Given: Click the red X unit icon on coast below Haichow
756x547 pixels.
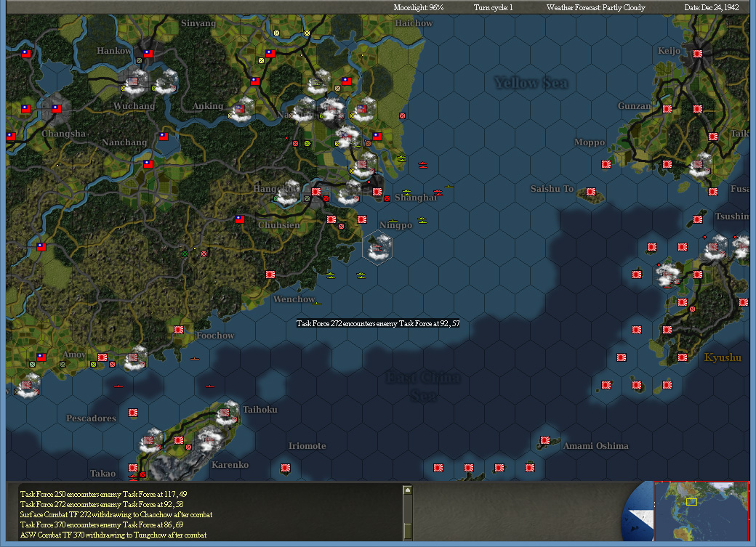Looking at the screenshot, I should coord(402,116).
